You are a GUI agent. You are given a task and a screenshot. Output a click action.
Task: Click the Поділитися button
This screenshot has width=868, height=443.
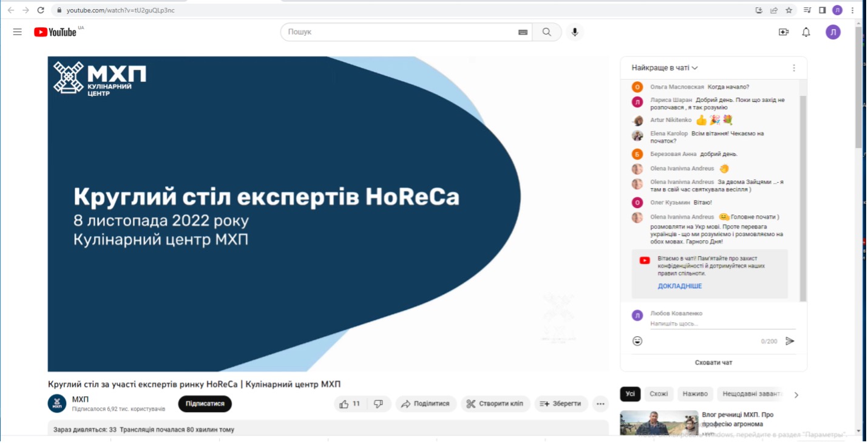pyautogui.click(x=427, y=404)
